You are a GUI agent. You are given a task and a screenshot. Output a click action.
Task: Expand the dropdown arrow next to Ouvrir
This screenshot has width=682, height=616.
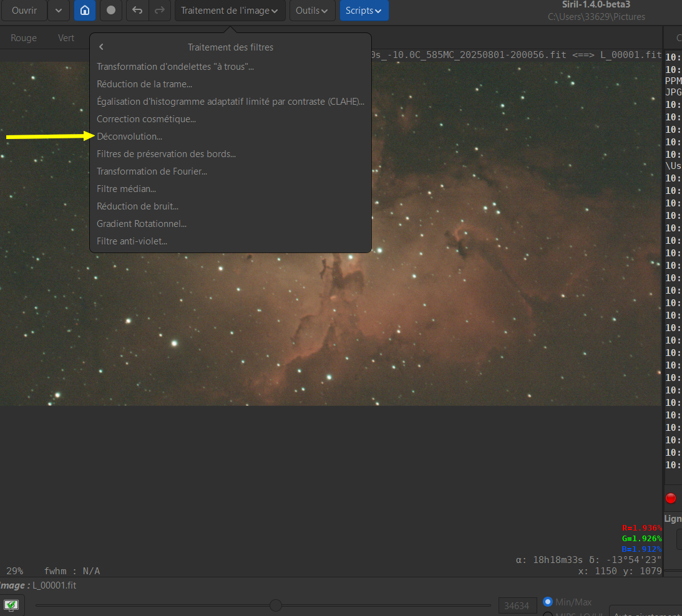point(58,11)
